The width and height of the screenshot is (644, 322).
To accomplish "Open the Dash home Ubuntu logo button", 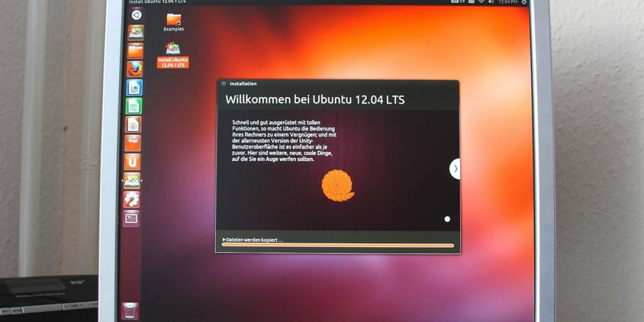I will click(136, 15).
